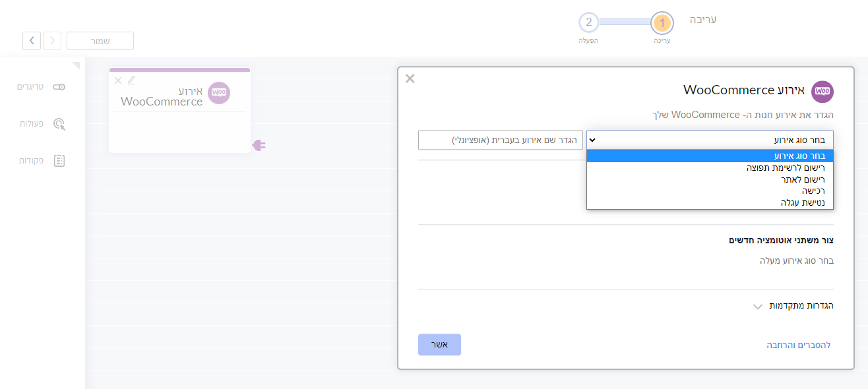The height and width of the screenshot is (389, 868).
Task: Expand הגדרות מתקדמות advanced settings
Action: pos(793,306)
